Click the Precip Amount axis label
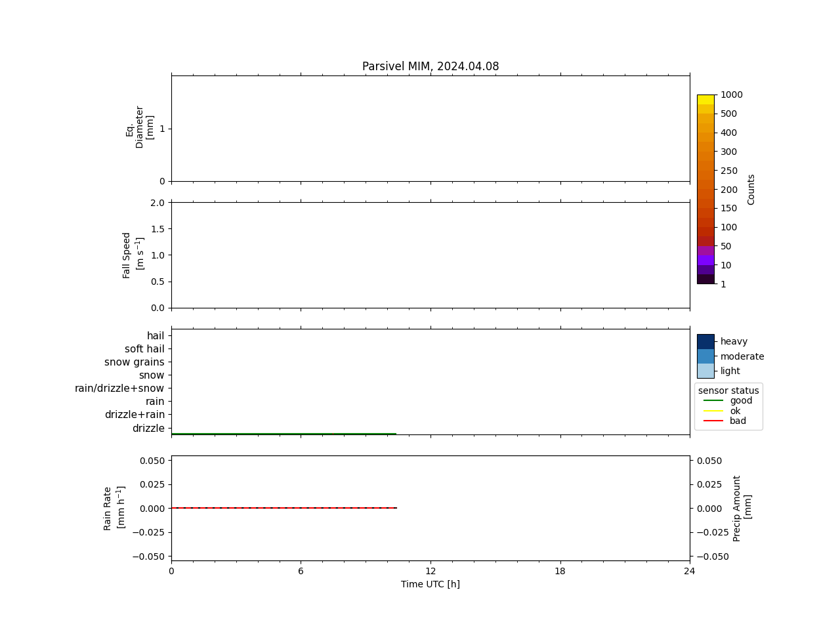 point(742,508)
